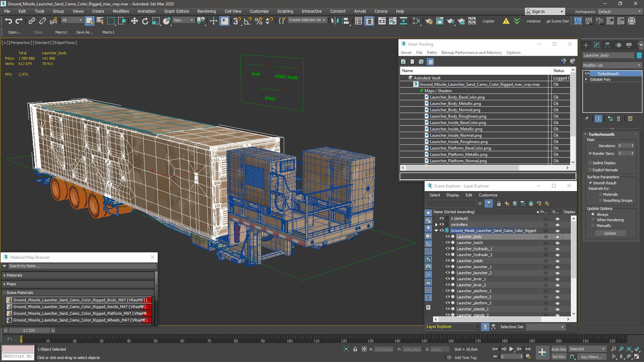Expand the controllers layer

pyautogui.click(x=436, y=225)
